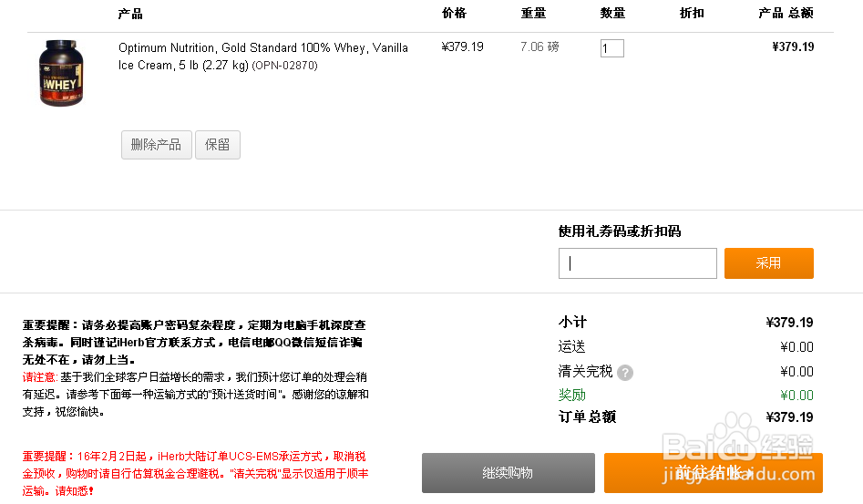Image resolution: width=863 pixels, height=504 pixels.
Task: Click the 订单总额 label
Action: (x=587, y=417)
